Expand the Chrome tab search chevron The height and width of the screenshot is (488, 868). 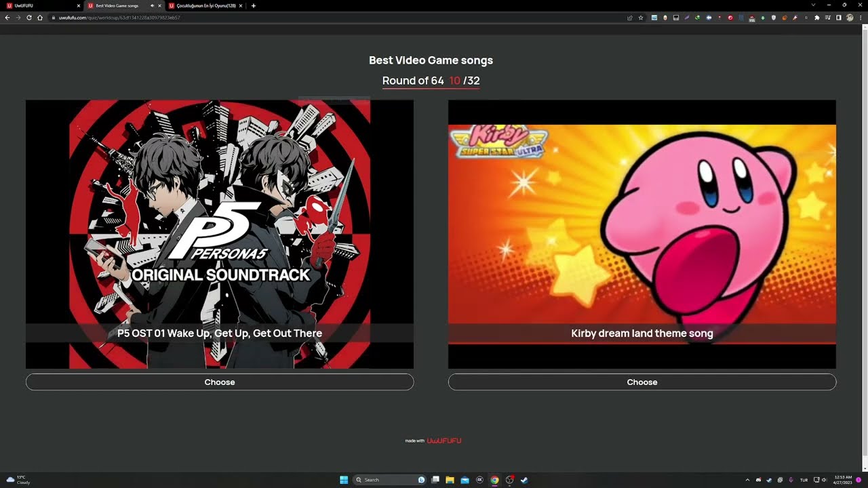pos(813,5)
